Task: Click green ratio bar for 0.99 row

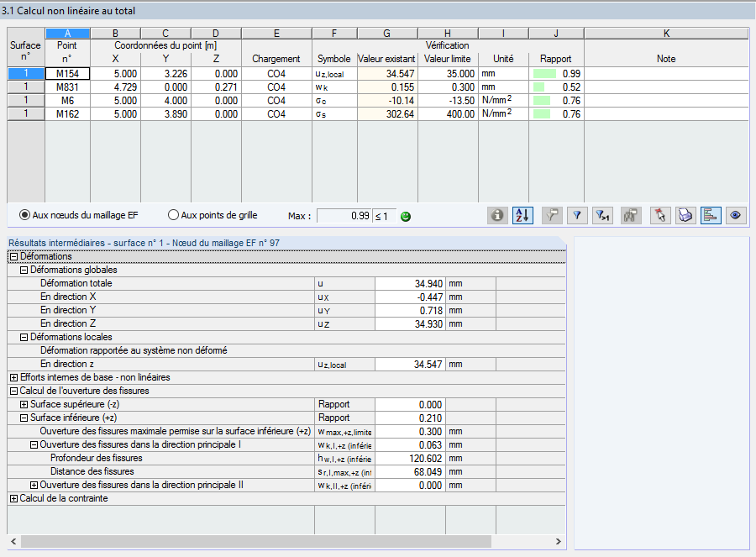Action: pos(544,74)
